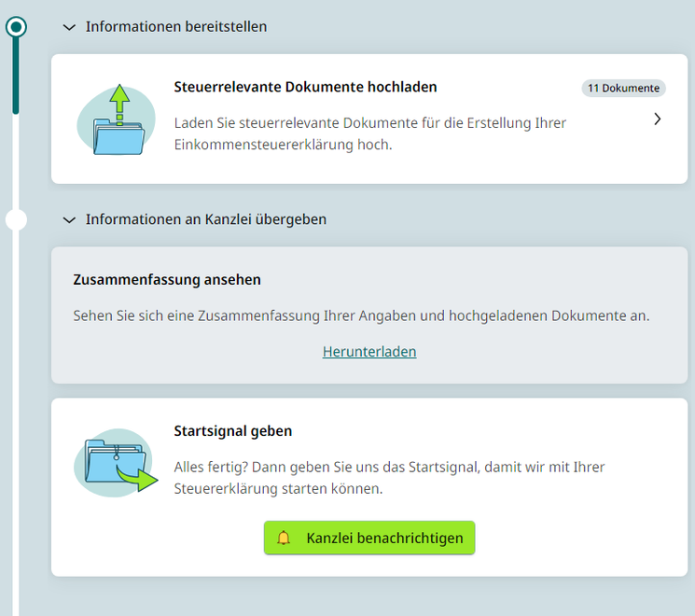
Task: Click 'Informationen an Kanzlei übergeben' section heading
Action: (x=205, y=220)
